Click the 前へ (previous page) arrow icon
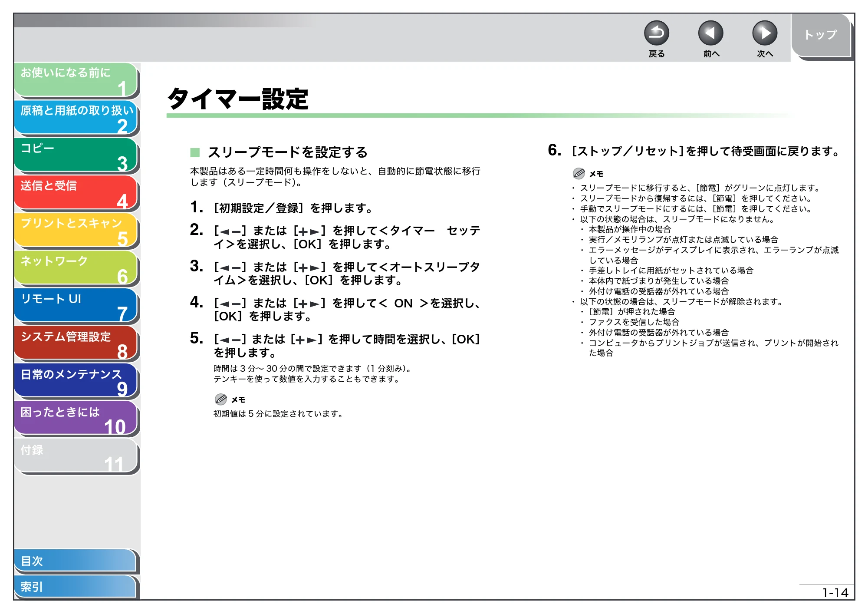 coord(710,33)
